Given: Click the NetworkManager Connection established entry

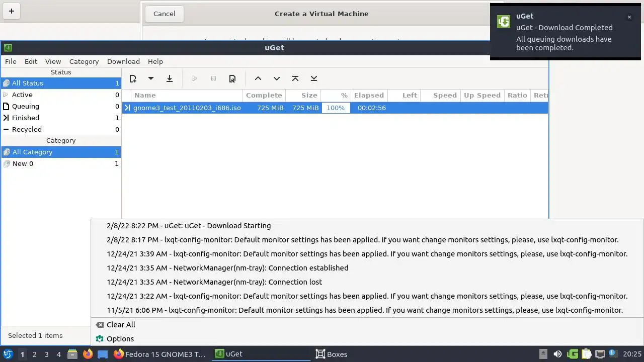Looking at the screenshot, I should [x=367, y=268].
